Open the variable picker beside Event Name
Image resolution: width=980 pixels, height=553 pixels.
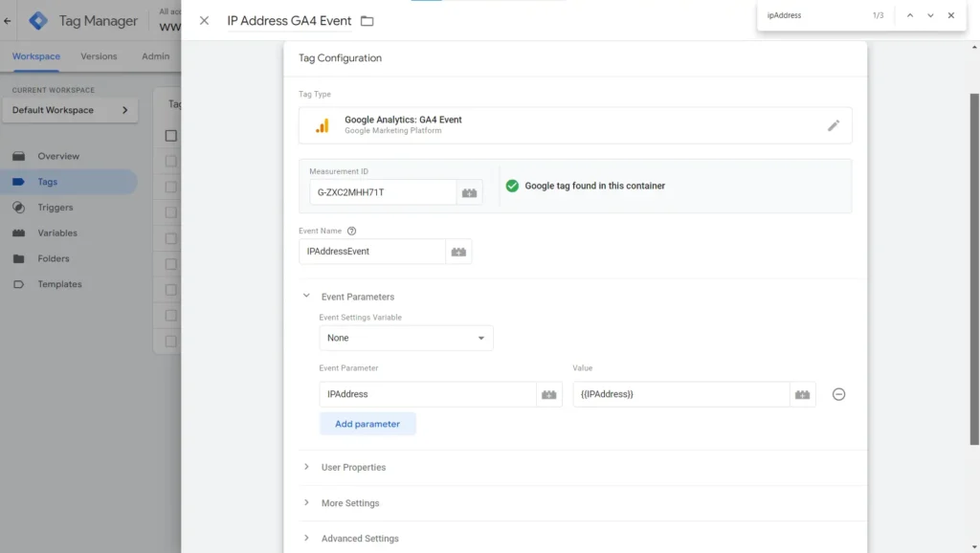(x=457, y=251)
